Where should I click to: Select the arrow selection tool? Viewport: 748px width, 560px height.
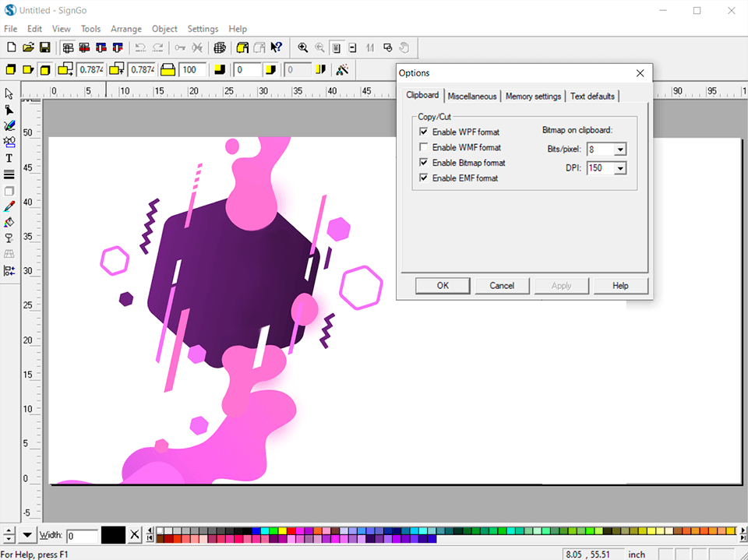(9, 93)
